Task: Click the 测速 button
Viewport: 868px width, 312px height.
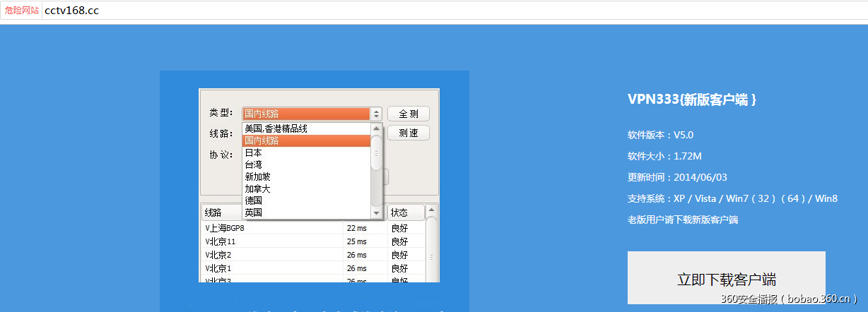Action: (x=409, y=133)
